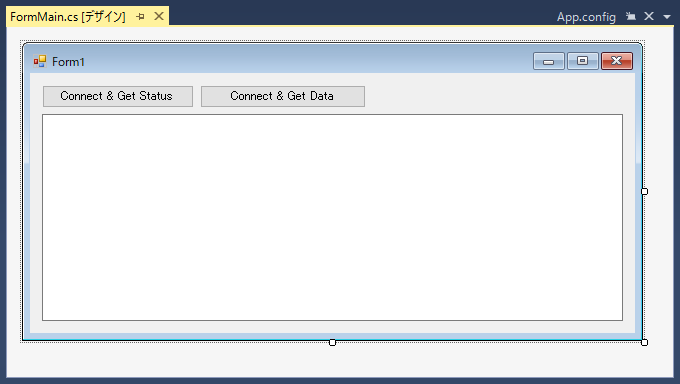Select the form's bottom-edge sizing handle
Viewport: 680px width, 384px height.
[x=333, y=342]
